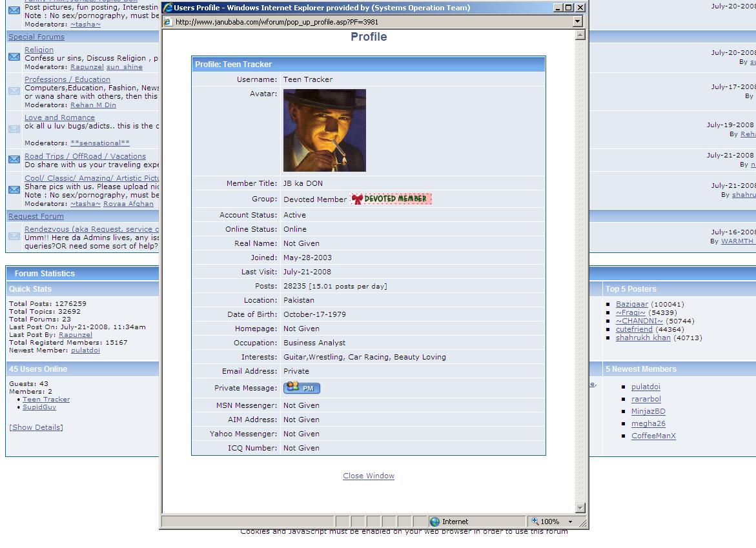Click Business Analyst occupation text
This screenshot has width=756, height=548.
314,343
